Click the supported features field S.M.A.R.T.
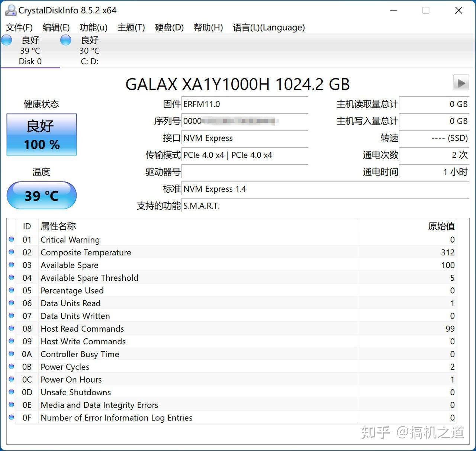Screen dimensions: 476x451 click(325, 206)
